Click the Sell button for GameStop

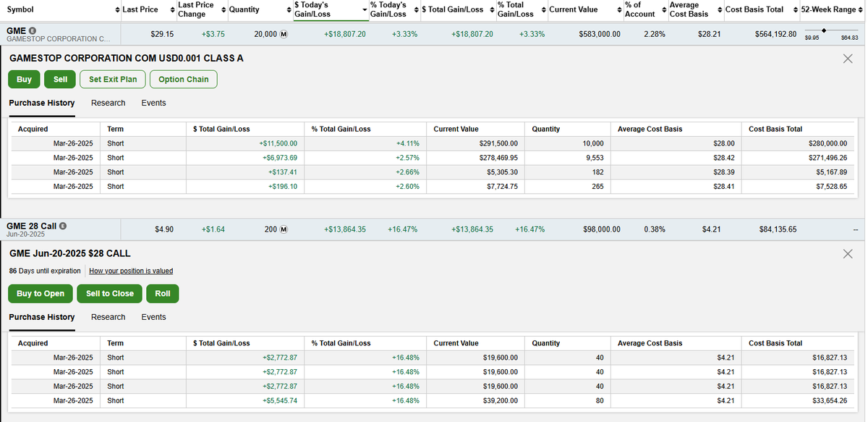point(60,80)
